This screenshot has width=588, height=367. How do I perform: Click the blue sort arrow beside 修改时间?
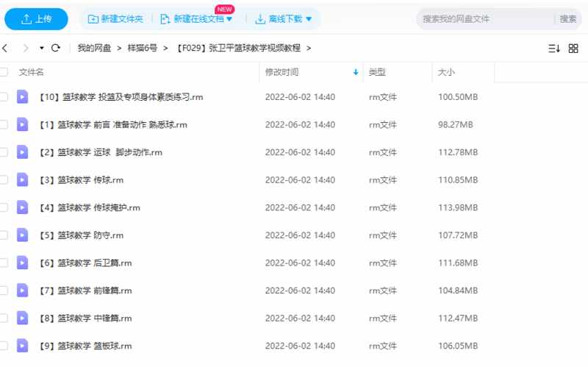[356, 72]
